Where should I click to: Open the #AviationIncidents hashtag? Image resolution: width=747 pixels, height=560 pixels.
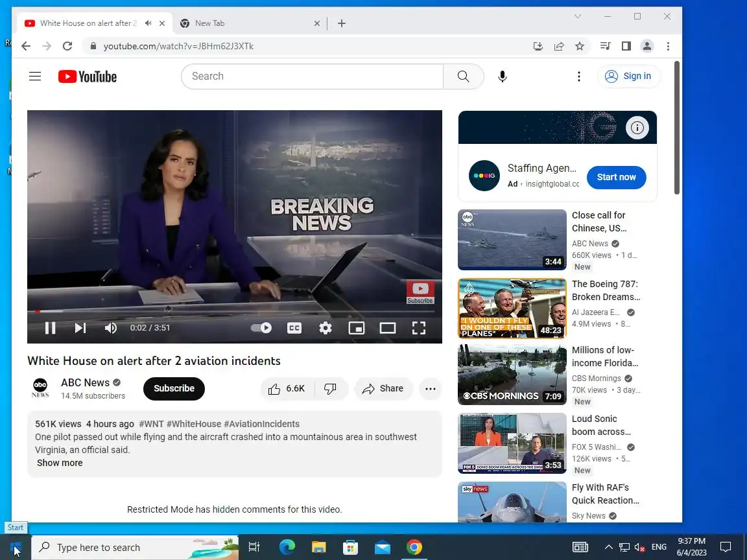pyautogui.click(x=261, y=424)
